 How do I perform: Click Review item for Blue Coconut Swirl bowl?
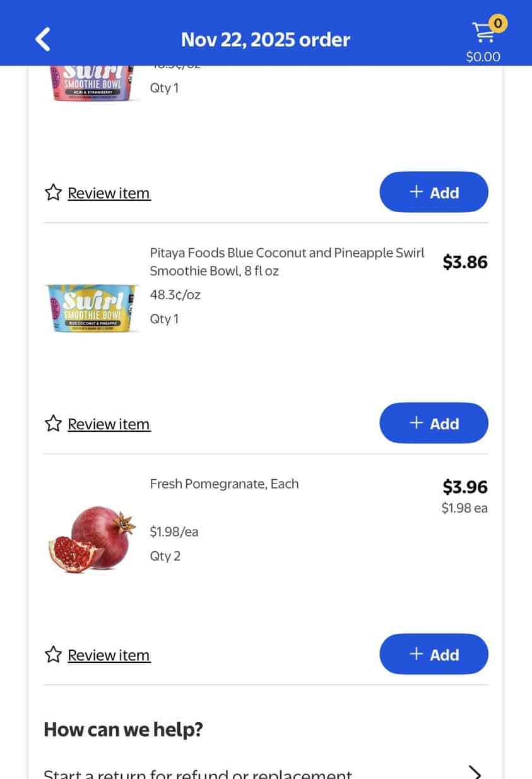click(109, 424)
